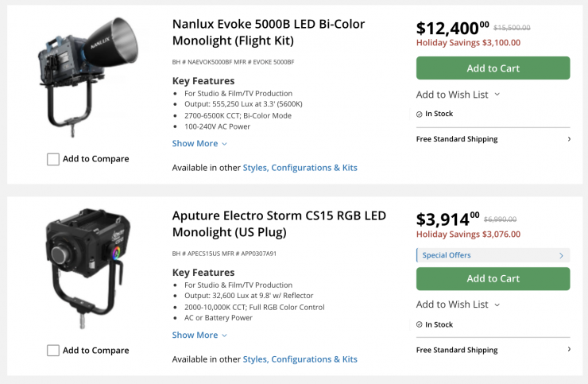Viewport: 588px width, 384px height.
Task: Click Aputure In Stock checkmark icon
Action: click(x=420, y=324)
